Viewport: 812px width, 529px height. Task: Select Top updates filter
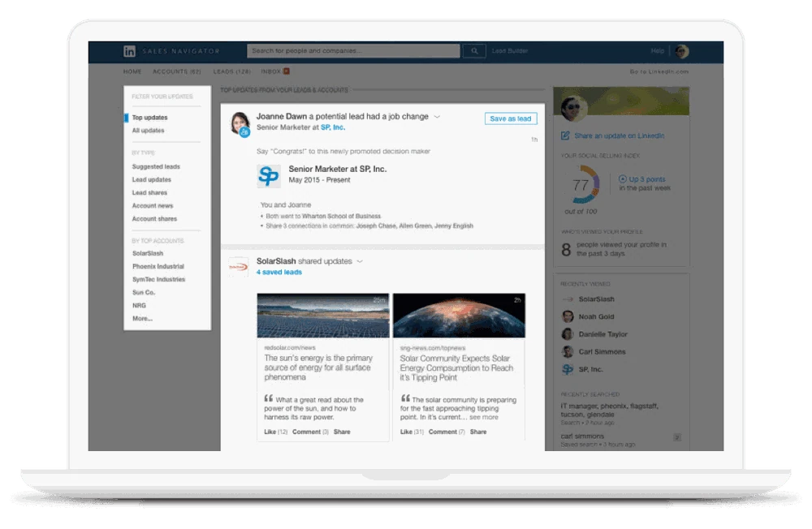tap(149, 118)
